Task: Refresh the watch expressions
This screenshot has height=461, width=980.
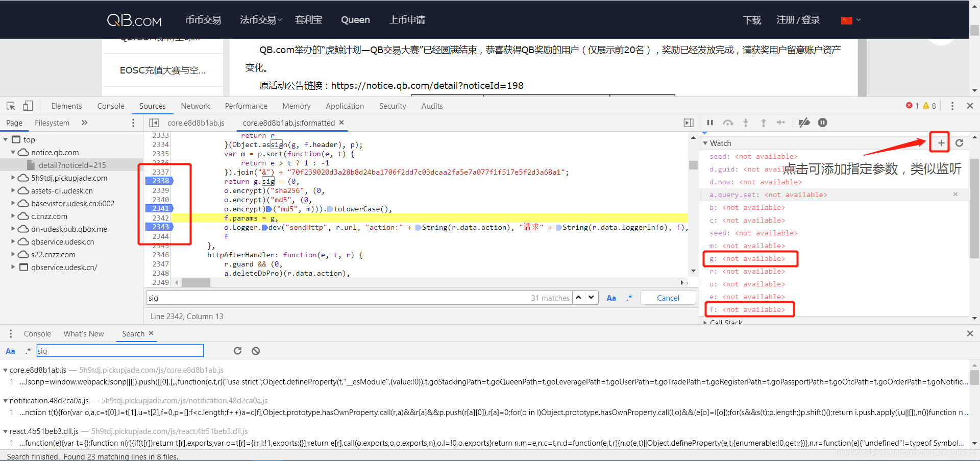Action: (959, 143)
